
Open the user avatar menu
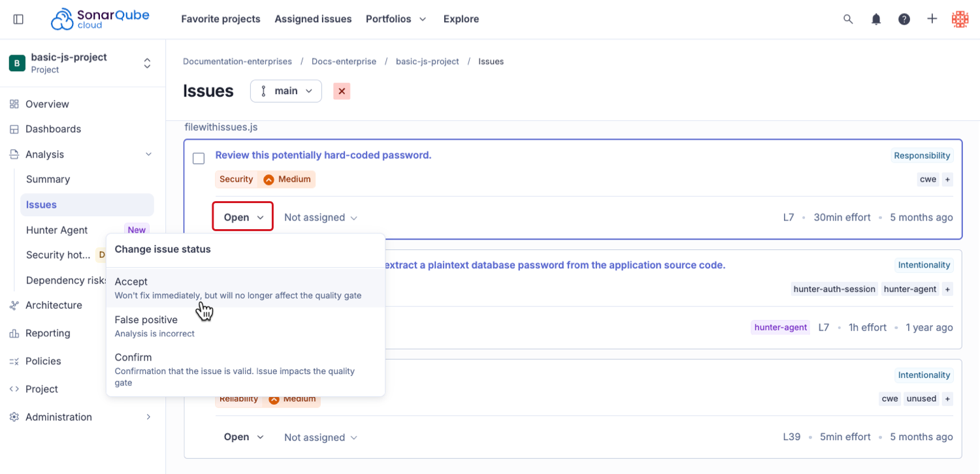click(x=960, y=20)
